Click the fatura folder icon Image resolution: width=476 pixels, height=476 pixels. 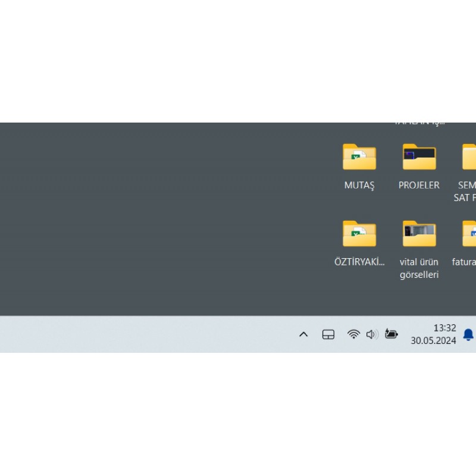(x=469, y=233)
